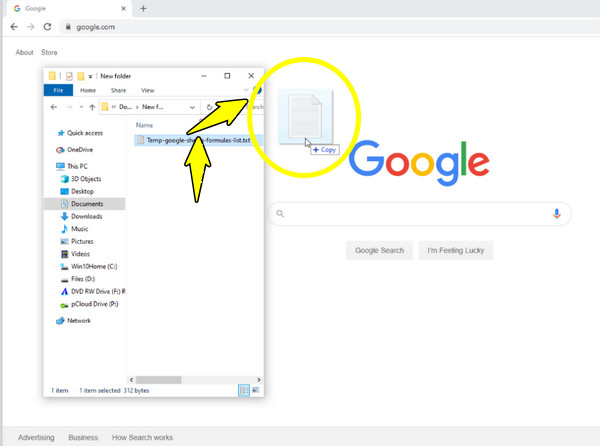Go up one folder level
This screenshot has height=446, width=600.
pyautogui.click(x=92, y=107)
